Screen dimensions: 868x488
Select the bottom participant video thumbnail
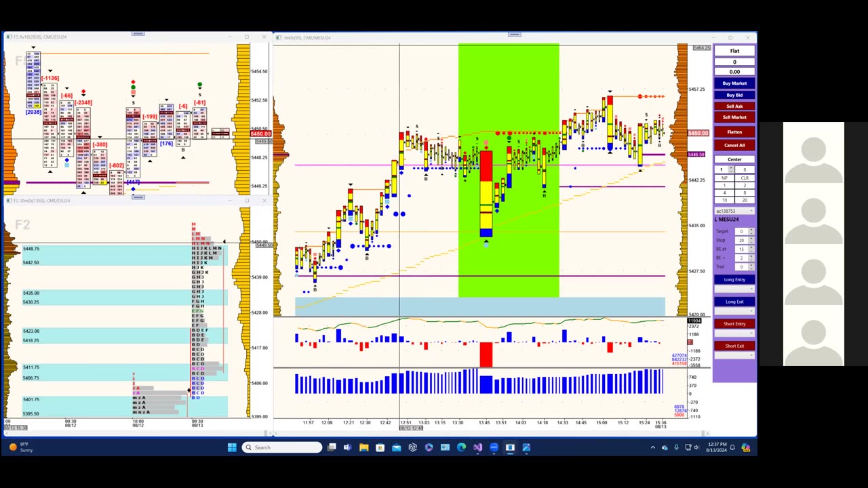(814, 335)
